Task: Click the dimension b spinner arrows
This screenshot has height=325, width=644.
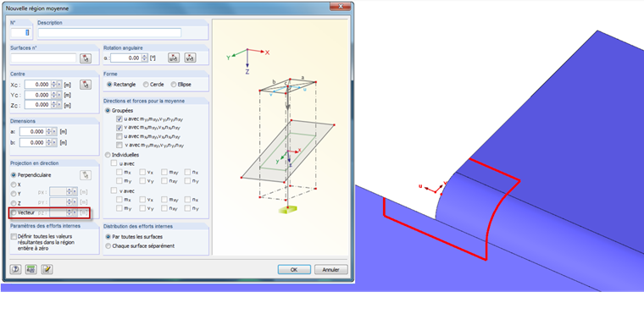Action: point(49,142)
